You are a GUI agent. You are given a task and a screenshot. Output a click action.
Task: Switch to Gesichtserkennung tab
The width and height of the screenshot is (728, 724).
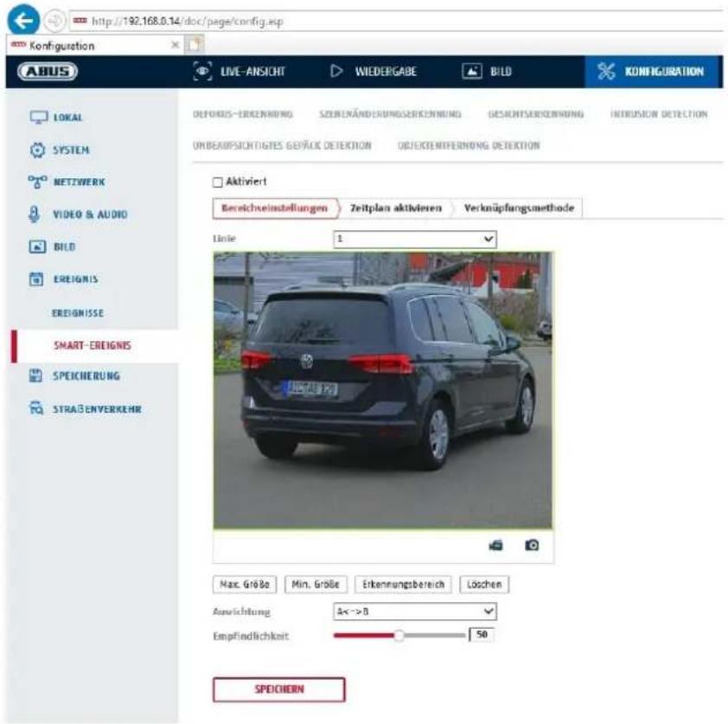pyautogui.click(x=536, y=114)
